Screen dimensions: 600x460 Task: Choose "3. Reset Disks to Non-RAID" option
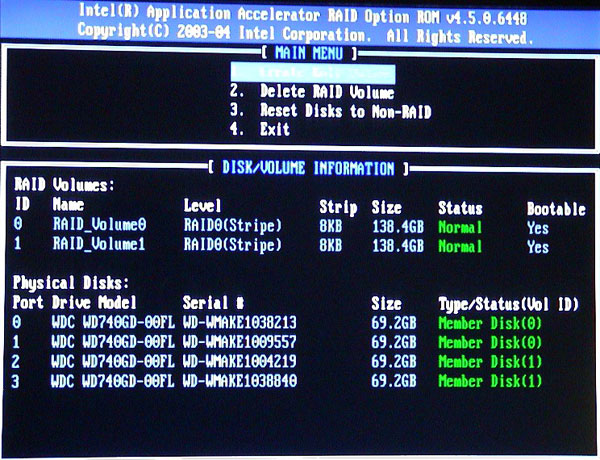tap(331, 111)
